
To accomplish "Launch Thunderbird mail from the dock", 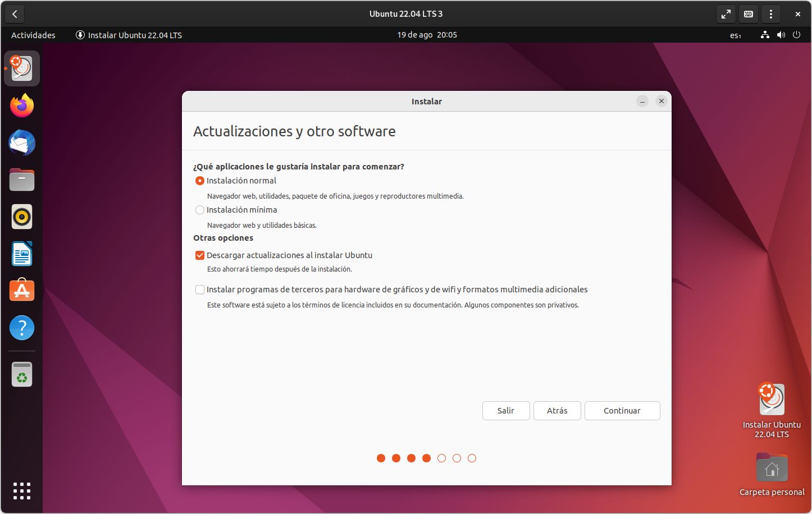I will click(22, 143).
